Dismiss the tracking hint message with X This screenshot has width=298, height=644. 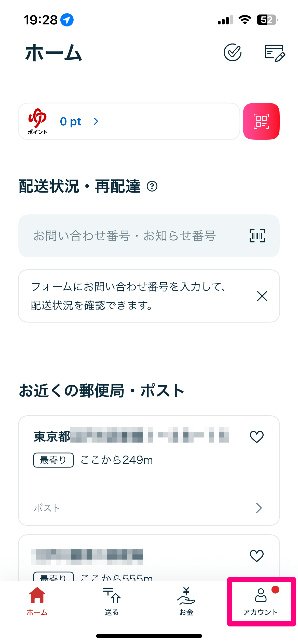[x=262, y=296]
